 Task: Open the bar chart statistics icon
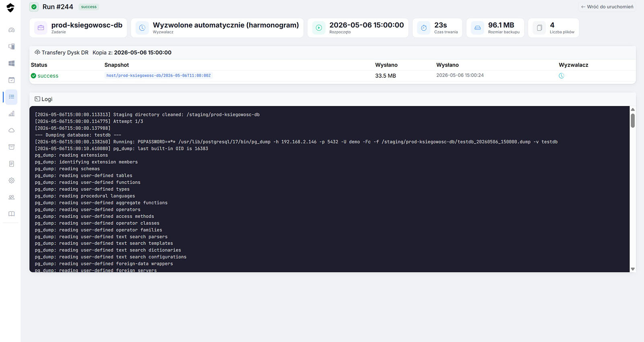(12, 114)
